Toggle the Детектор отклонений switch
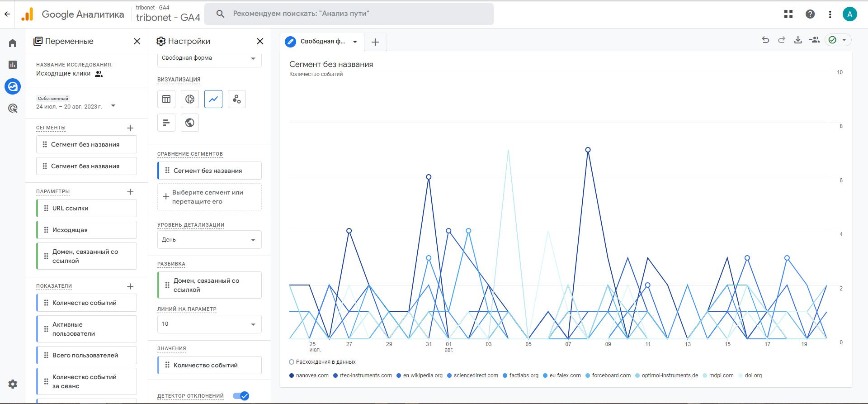 (x=241, y=396)
